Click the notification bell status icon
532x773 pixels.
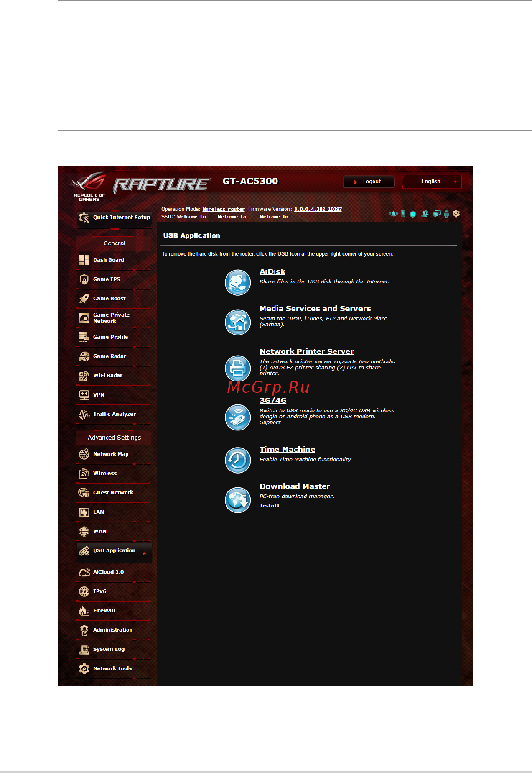393,214
